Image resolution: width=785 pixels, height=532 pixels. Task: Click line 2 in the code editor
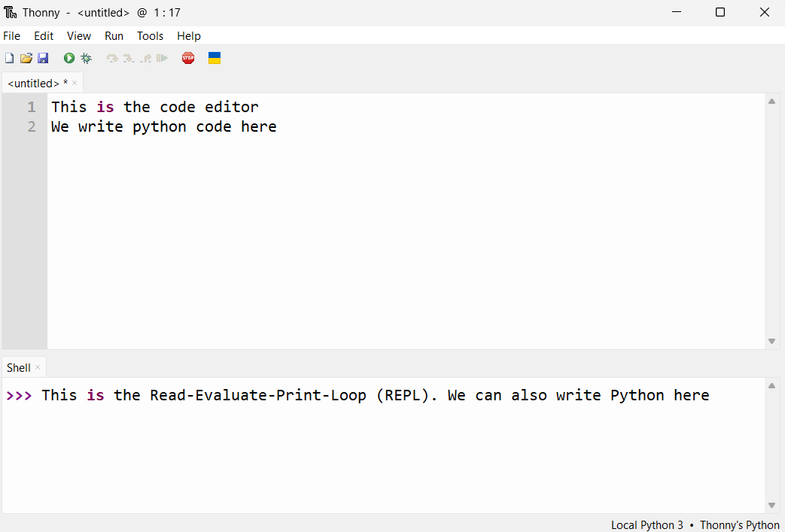(163, 126)
